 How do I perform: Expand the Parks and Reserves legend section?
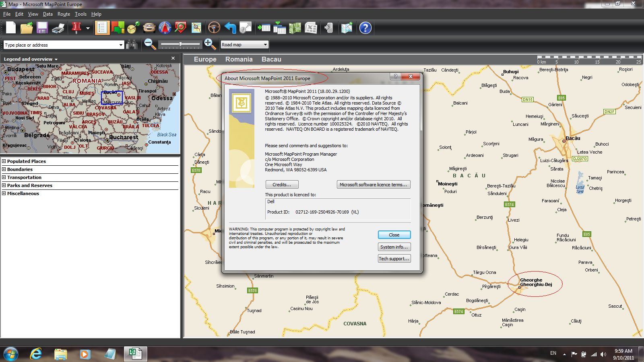coord(4,185)
